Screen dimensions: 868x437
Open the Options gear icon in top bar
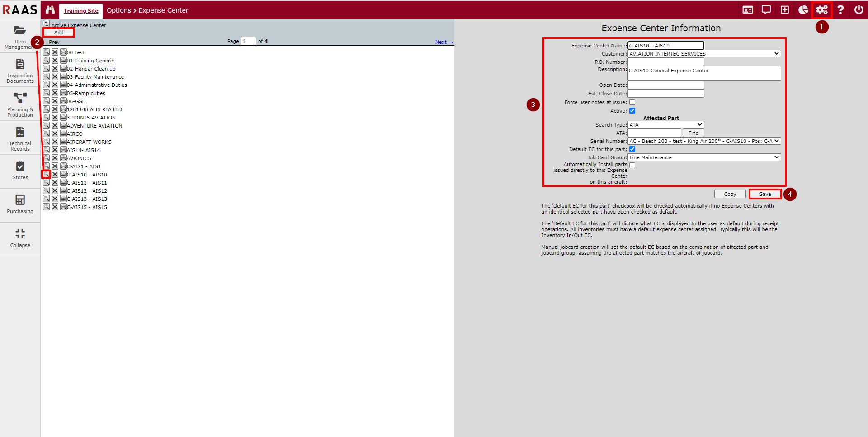coord(821,10)
